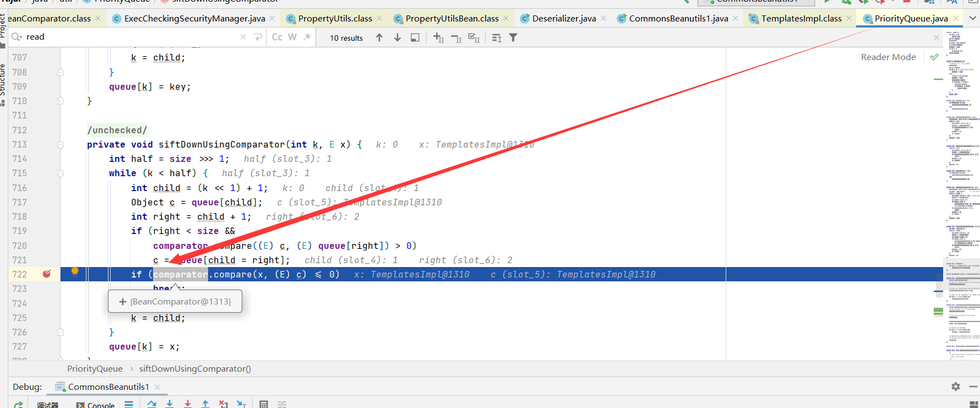Close the PropertyUtilsBean.class tab
Viewport: 980px width, 408px height.
[x=506, y=18]
